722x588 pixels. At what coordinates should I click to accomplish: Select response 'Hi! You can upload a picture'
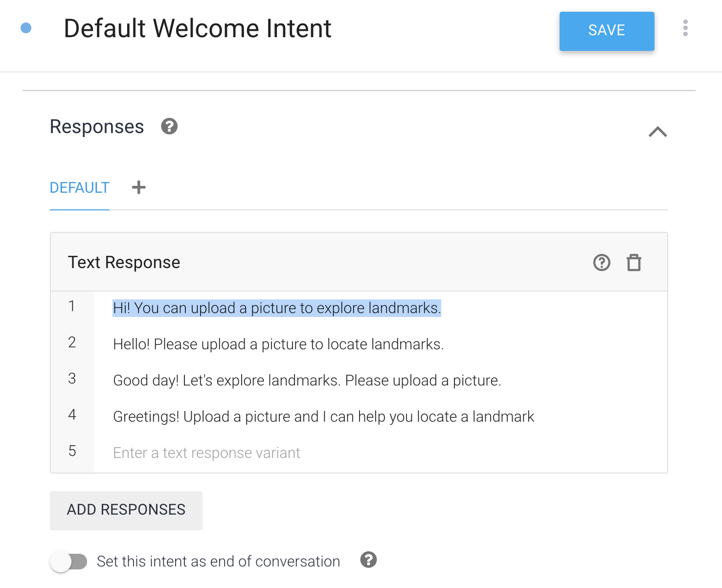click(277, 308)
